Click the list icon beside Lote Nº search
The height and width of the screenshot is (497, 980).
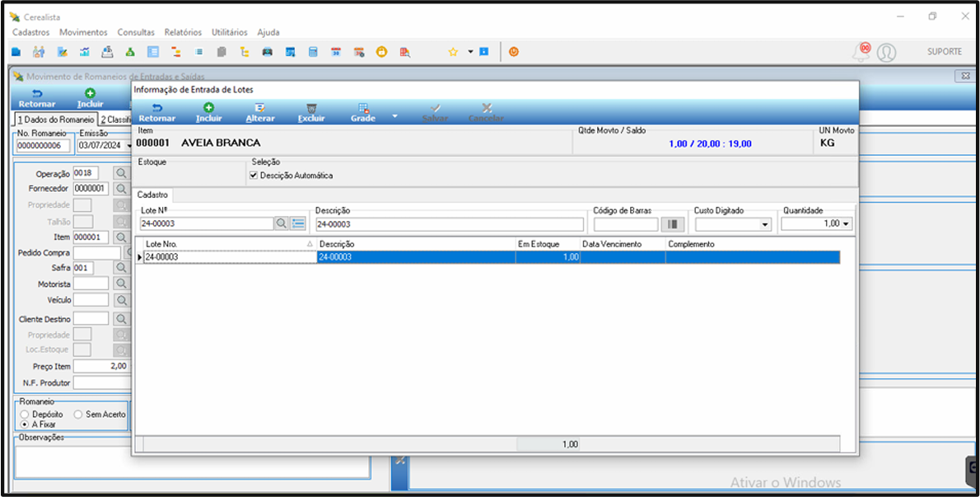[298, 224]
